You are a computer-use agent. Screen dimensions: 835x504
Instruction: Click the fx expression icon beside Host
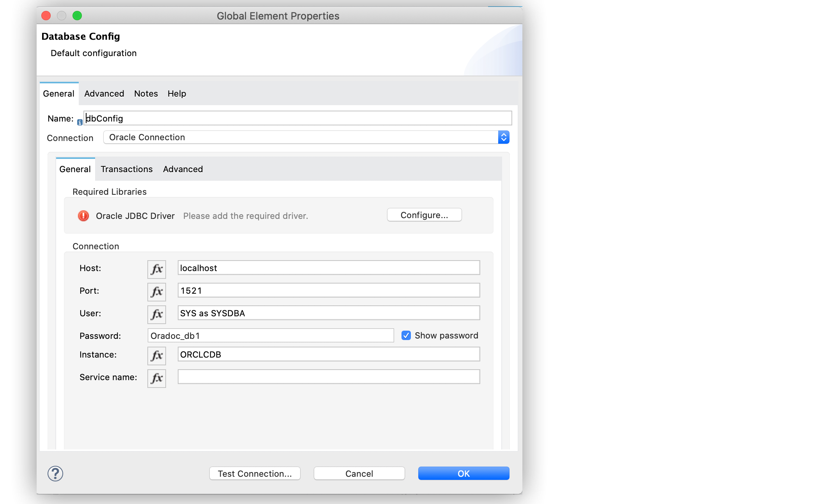pyautogui.click(x=156, y=269)
